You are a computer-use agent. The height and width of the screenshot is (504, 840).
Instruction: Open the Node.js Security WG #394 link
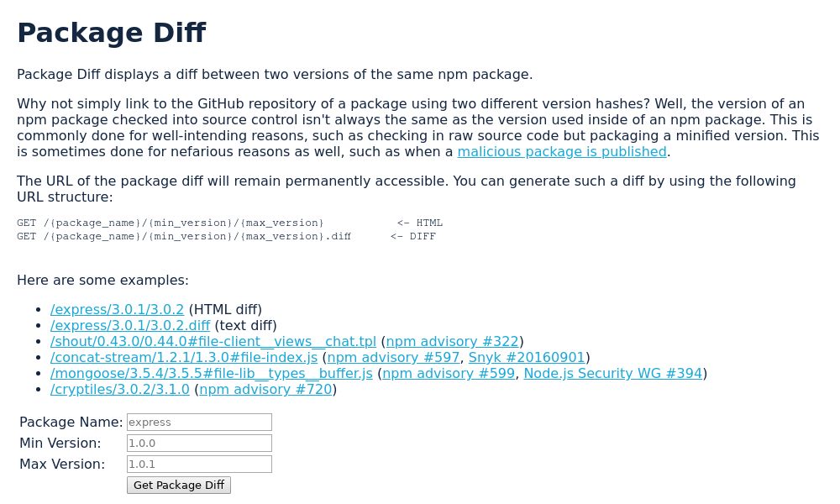pos(612,373)
